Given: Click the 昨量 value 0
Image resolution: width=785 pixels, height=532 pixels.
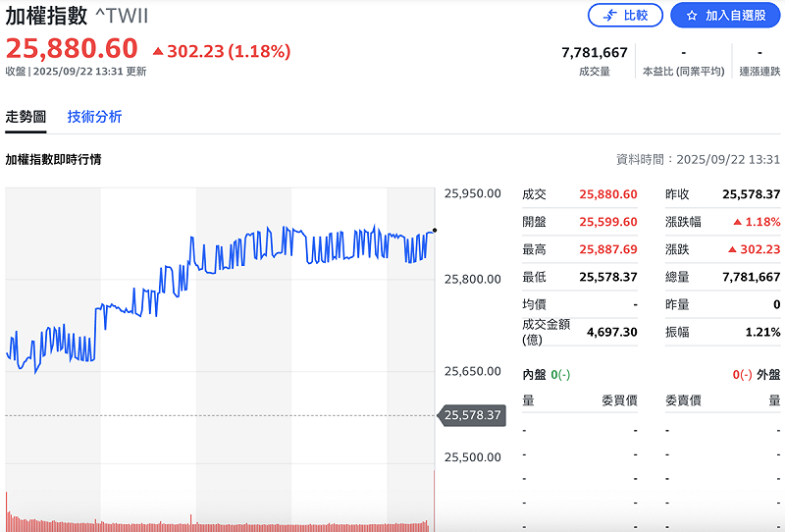Looking at the screenshot, I should click(x=776, y=304).
